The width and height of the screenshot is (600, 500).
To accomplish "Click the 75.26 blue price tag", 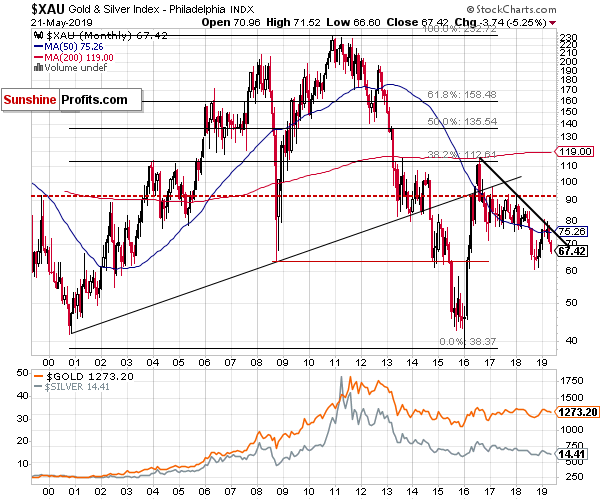I will click(x=571, y=231).
